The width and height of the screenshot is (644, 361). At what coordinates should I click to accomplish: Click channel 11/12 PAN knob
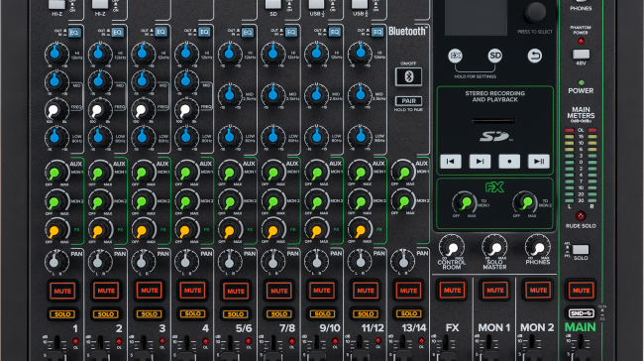(360, 261)
